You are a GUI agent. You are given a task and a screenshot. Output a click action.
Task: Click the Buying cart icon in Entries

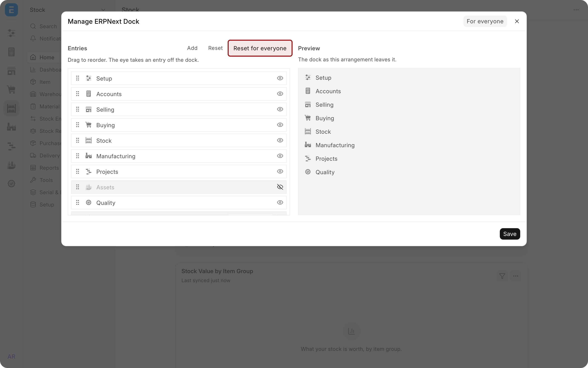click(88, 125)
